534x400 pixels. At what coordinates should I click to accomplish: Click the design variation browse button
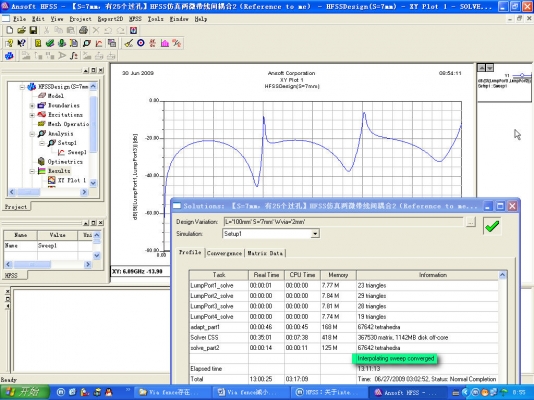470,222
